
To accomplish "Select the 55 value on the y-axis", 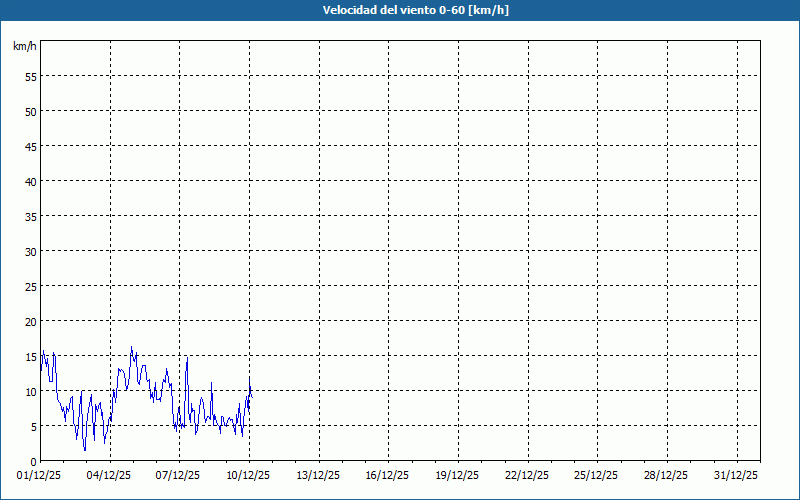I will 31,77.
